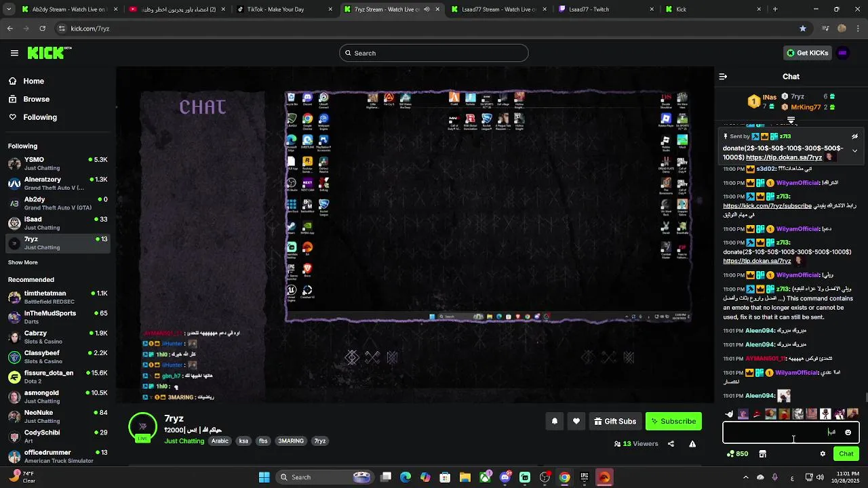The height and width of the screenshot is (488, 868).
Task: Focus the chat message input
Action: [x=791, y=432]
